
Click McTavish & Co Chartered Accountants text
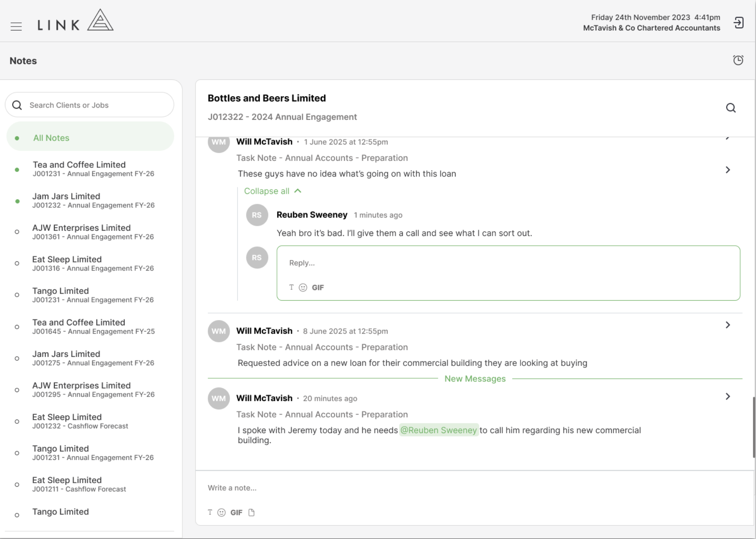click(x=651, y=28)
